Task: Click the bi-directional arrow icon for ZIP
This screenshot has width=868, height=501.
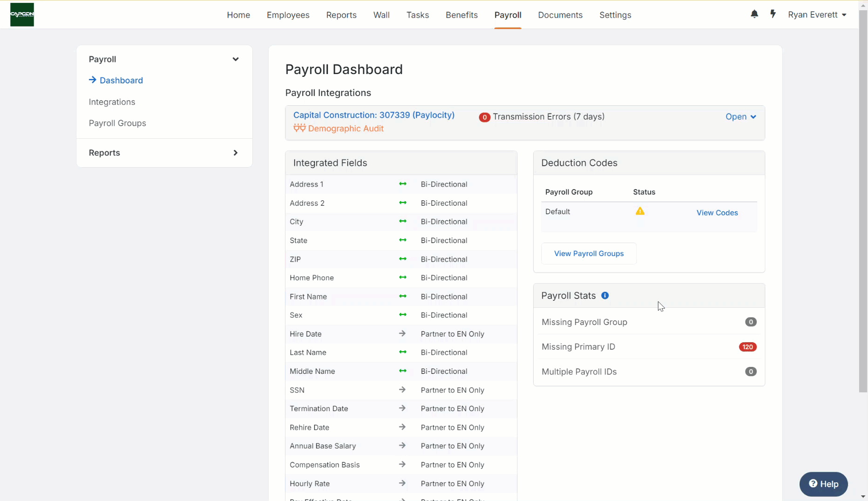Action: pos(403,259)
